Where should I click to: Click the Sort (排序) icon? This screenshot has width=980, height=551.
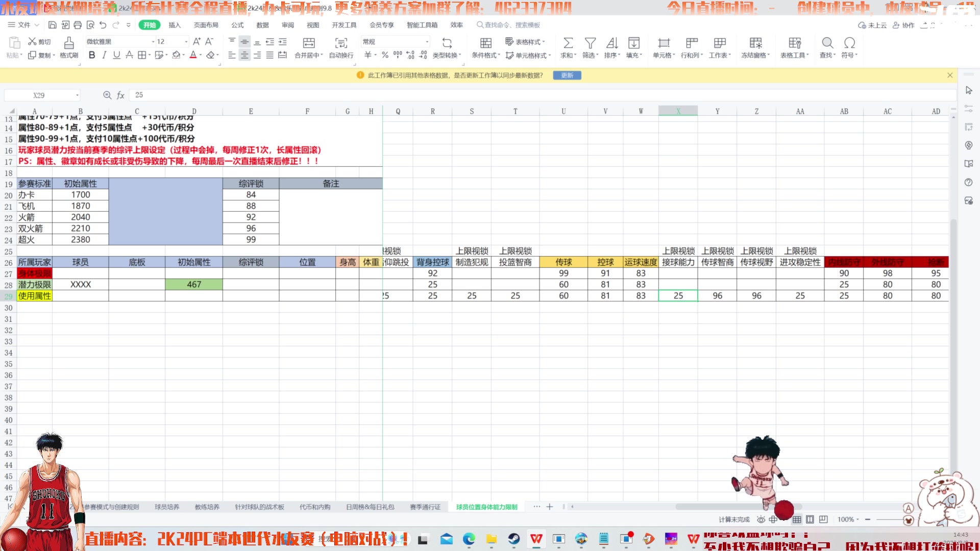pos(611,43)
